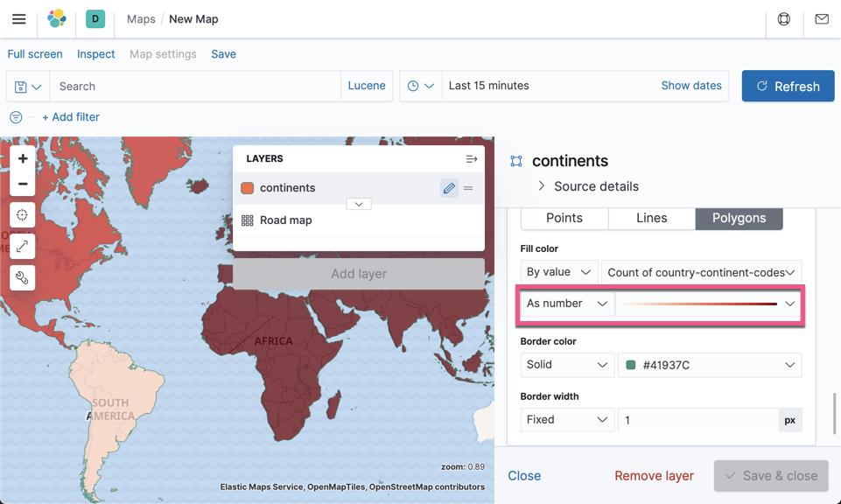Viewport: 841px width, 504px height.
Task: Click Last 15 minutes time range
Action: pos(488,86)
